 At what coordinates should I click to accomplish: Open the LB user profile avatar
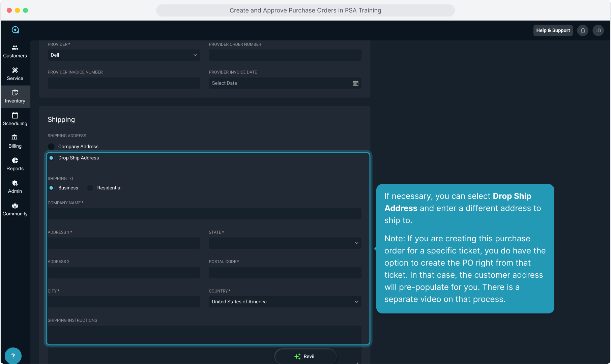pyautogui.click(x=598, y=30)
